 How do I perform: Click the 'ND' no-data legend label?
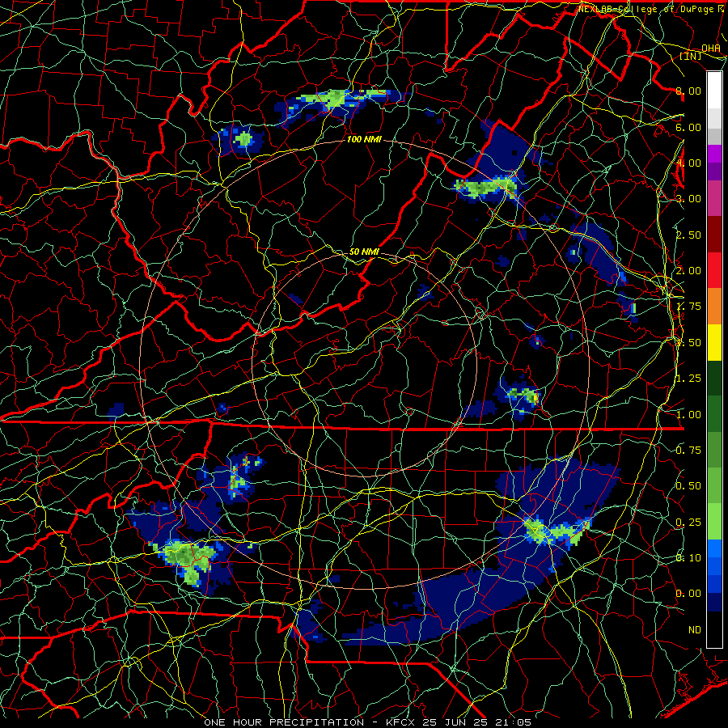[695, 630]
